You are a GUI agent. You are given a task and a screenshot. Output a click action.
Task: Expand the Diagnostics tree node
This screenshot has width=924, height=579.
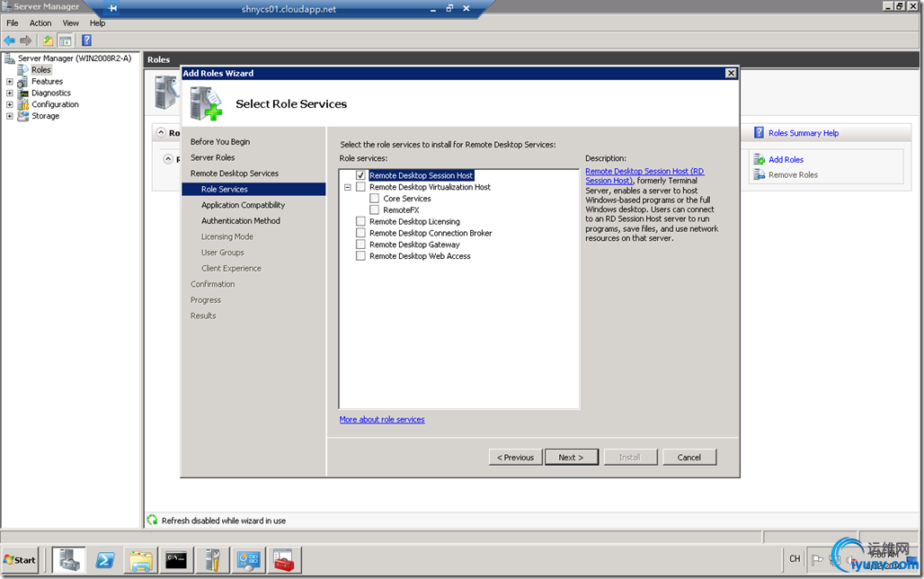(9, 93)
